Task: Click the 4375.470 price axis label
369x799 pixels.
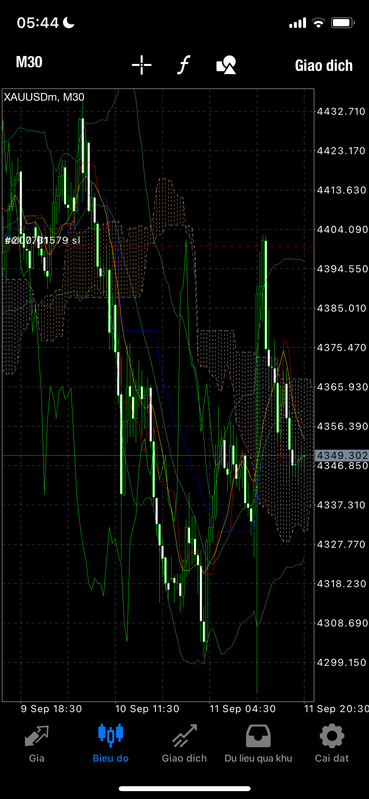Action: 341,347
